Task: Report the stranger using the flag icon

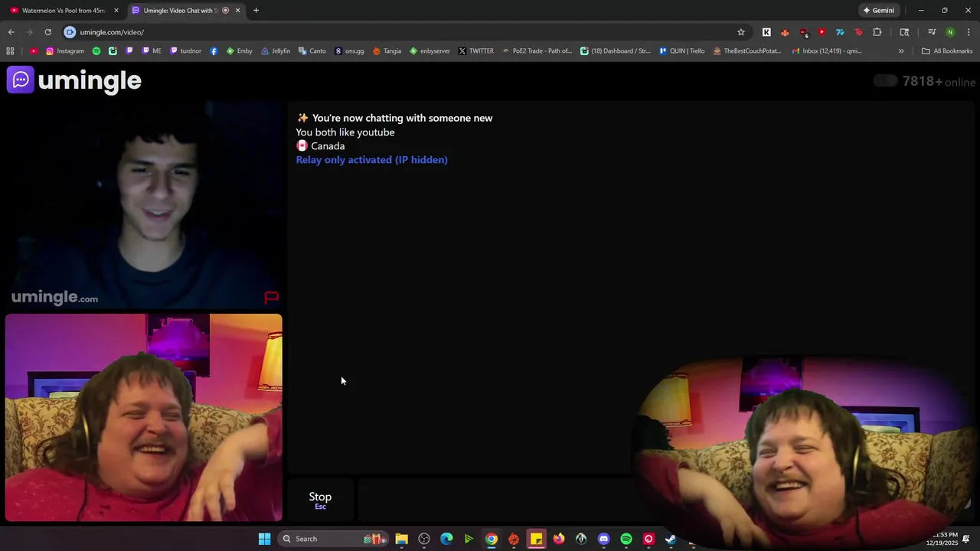Action: tap(271, 298)
